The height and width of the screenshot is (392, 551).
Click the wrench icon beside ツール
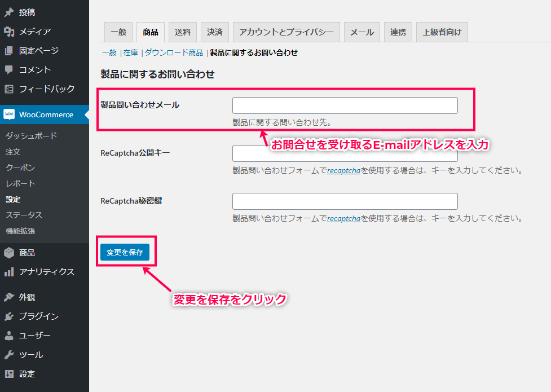9,355
